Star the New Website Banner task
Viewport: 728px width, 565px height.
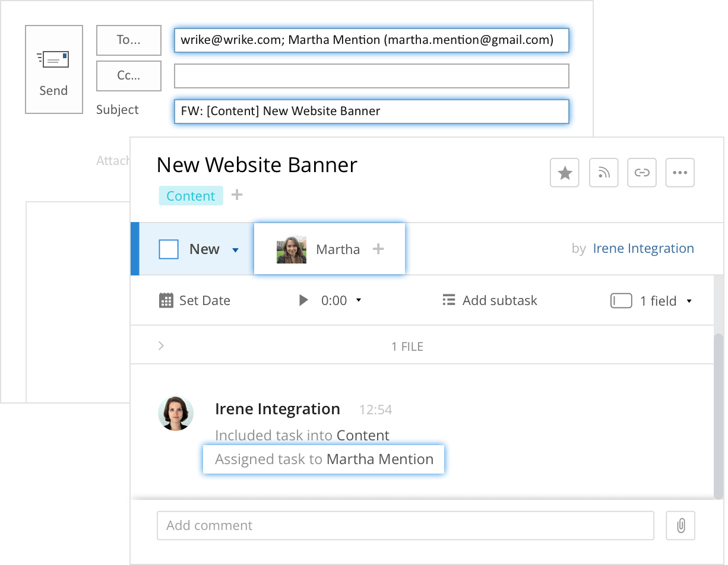click(x=565, y=173)
